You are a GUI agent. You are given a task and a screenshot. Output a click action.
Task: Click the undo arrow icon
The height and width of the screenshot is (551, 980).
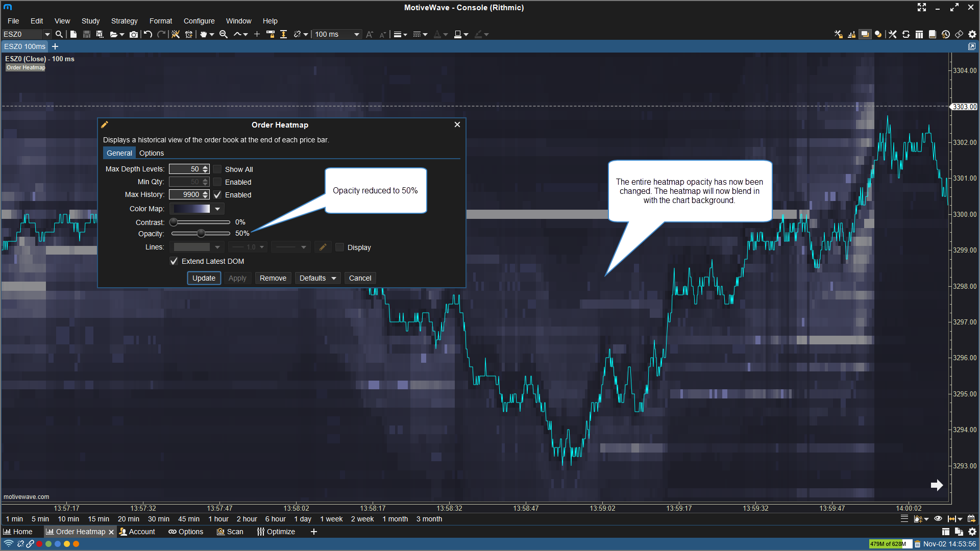coord(148,34)
